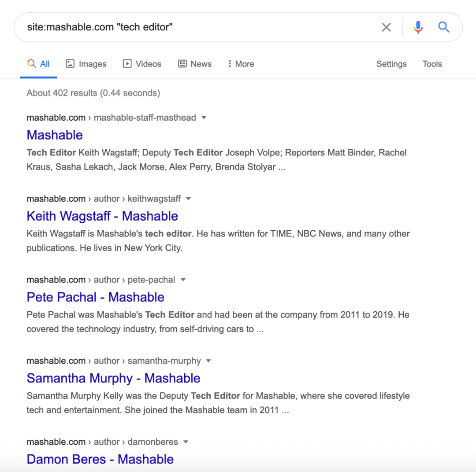Click the mashable.com › author › damonberes breadcrumb
Viewport: 476px width, 472px height.
pyautogui.click(x=102, y=442)
